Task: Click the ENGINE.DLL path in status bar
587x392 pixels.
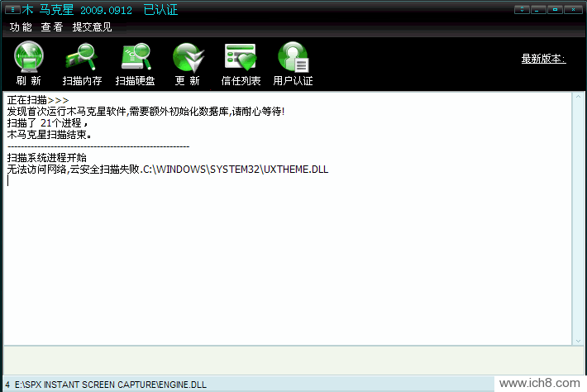Action: point(110,385)
